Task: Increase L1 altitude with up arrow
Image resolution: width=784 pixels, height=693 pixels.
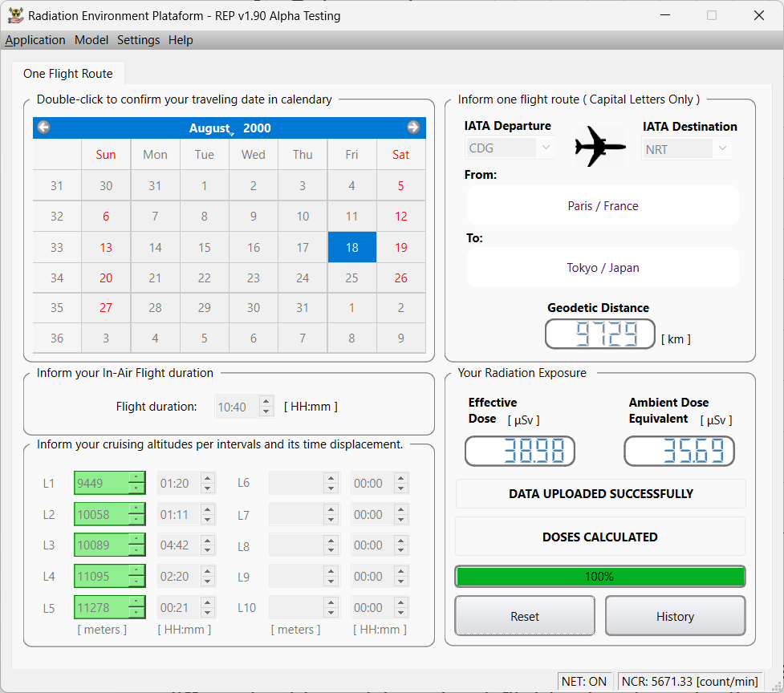Action: click(x=137, y=478)
